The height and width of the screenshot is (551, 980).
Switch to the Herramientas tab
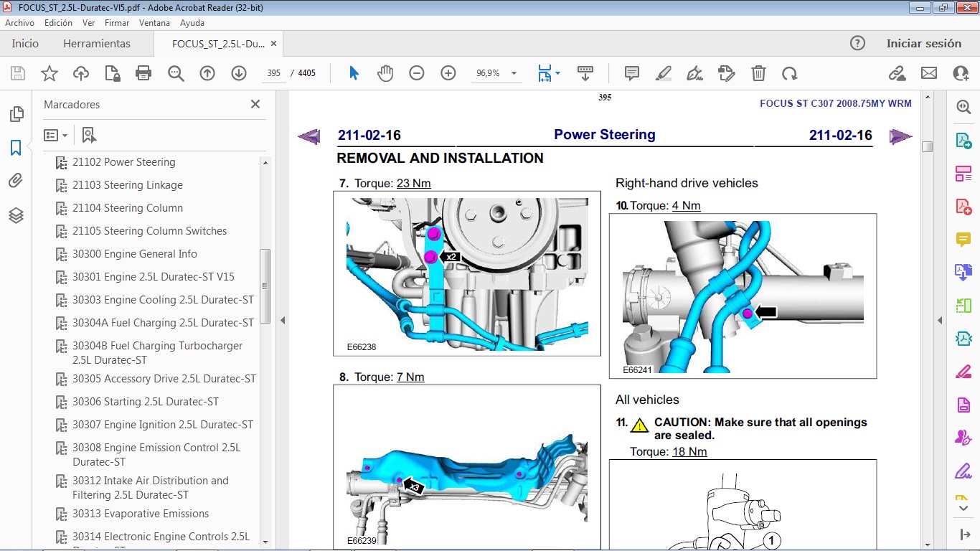click(97, 43)
